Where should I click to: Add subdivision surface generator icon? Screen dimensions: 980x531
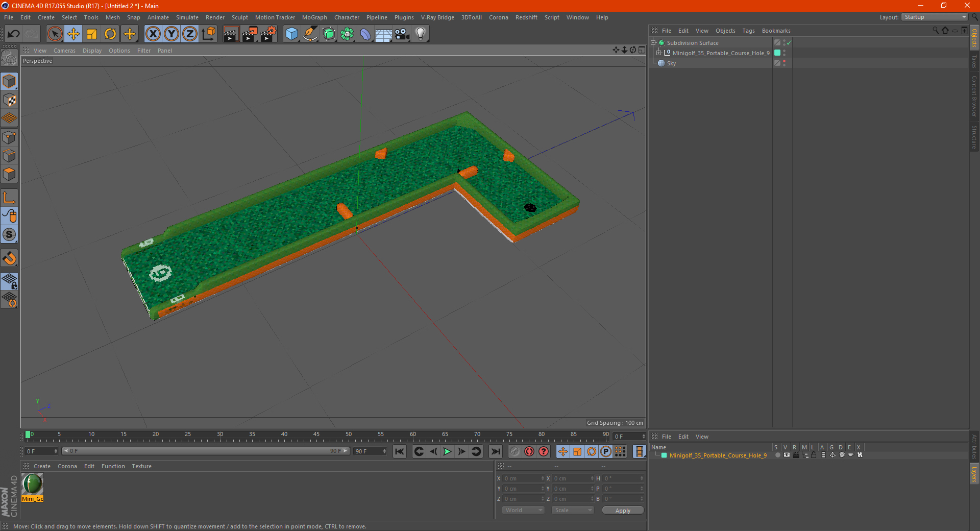pos(329,34)
